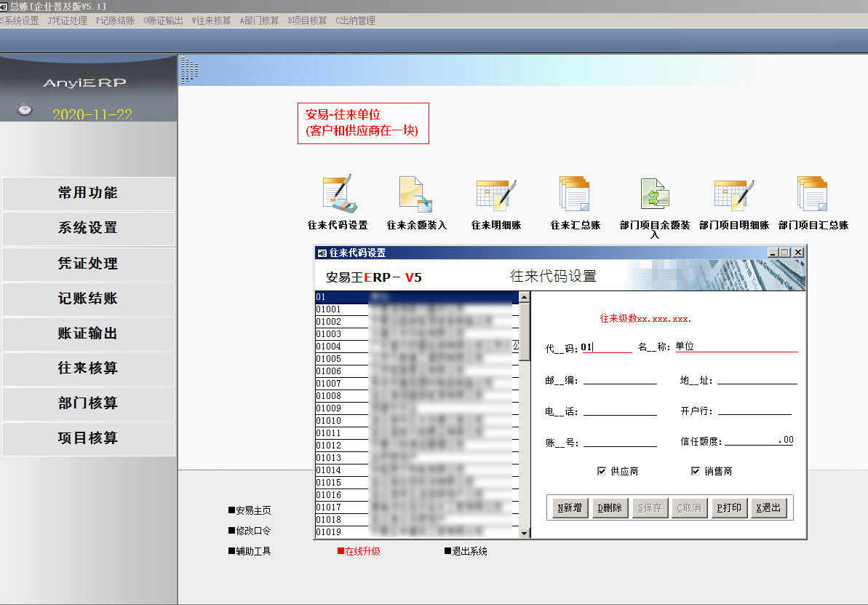Select code 01005 in the list

(x=329, y=359)
